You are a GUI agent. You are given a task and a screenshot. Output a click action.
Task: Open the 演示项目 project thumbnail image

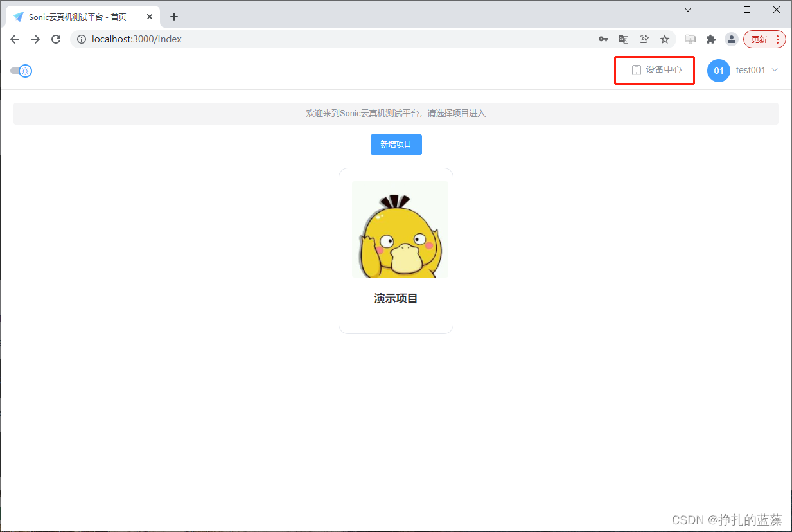coord(400,229)
